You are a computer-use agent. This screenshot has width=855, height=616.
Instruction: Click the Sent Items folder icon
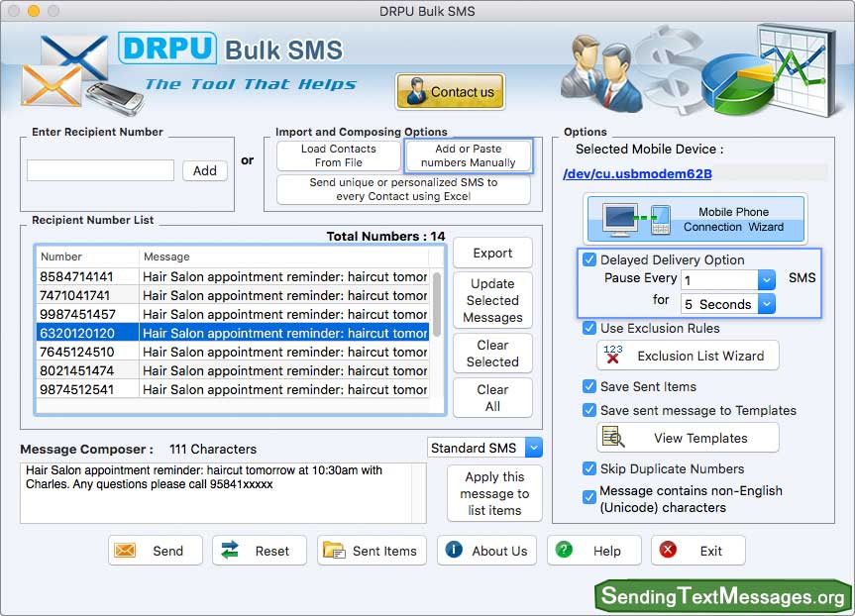(334, 550)
